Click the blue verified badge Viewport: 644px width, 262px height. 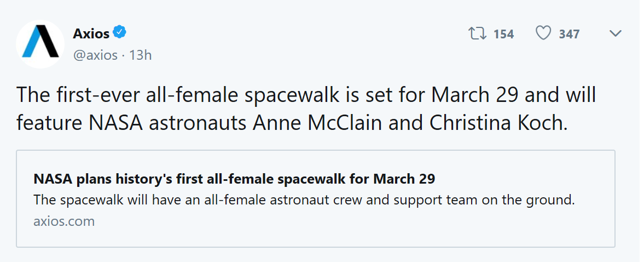click(x=120, y=33)
